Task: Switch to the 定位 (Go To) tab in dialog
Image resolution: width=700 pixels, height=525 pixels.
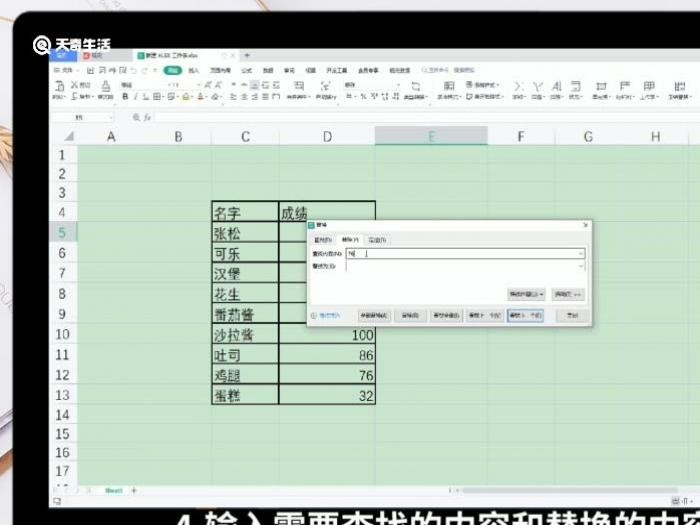Action: [x=377, y=240]
